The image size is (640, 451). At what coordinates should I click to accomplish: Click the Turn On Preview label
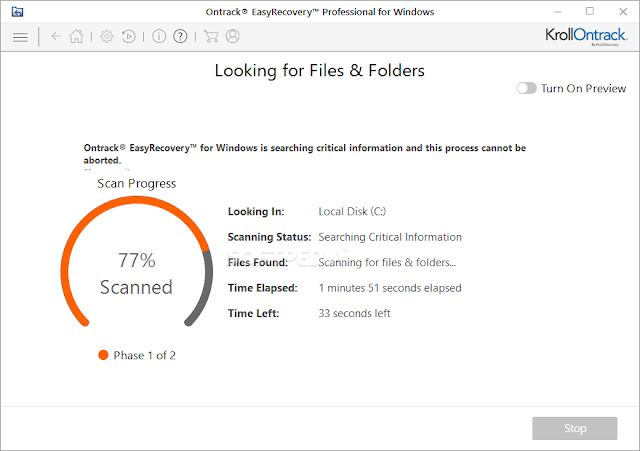583,88
